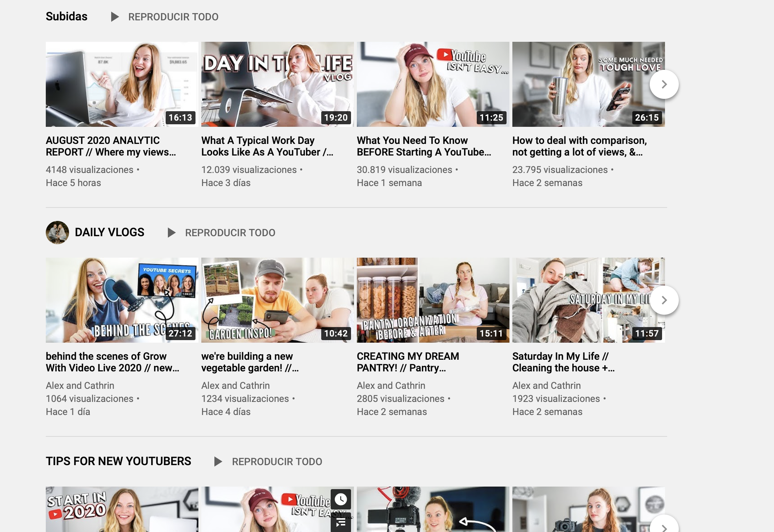Open TIPS FOR NEW YOUTUBERS section title
Image resolution: width=774 pixels, height=532 pixels.
click(118, 461)
